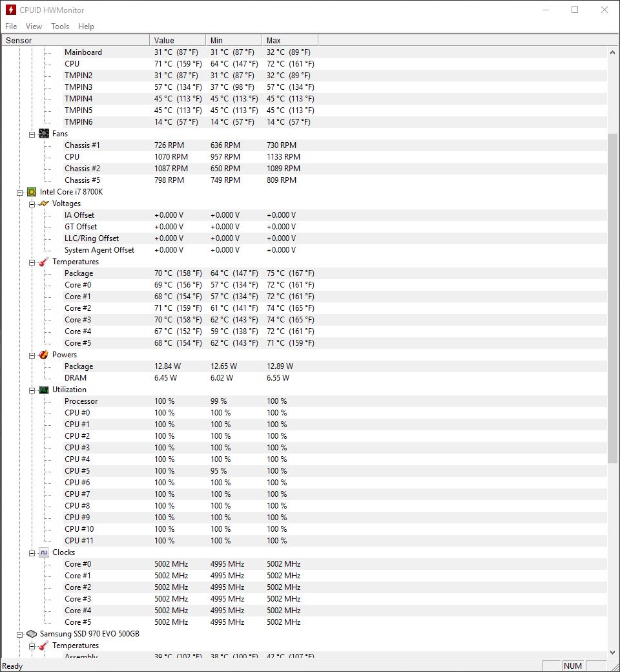
Task: Click the scrollbar down arrow
Action: tap(612, 652)
